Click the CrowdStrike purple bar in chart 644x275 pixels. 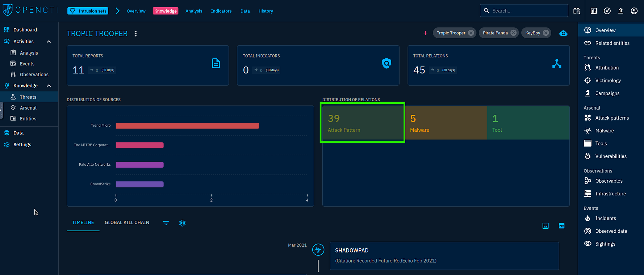[x=140, y=184]
